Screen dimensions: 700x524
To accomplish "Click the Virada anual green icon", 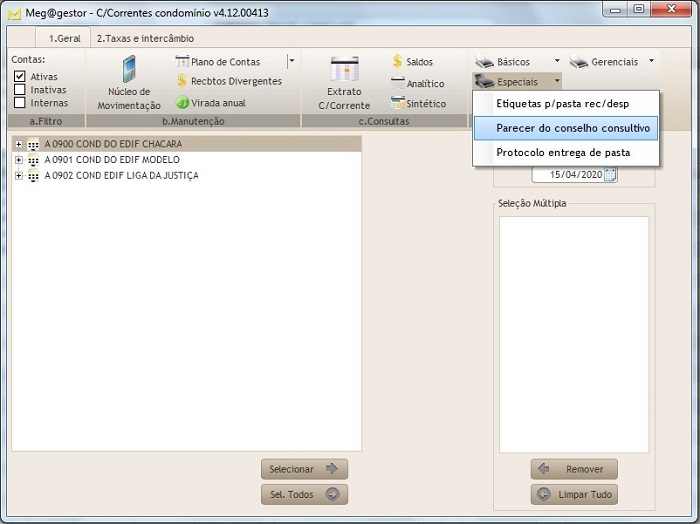I will click(x=182, y=103).
